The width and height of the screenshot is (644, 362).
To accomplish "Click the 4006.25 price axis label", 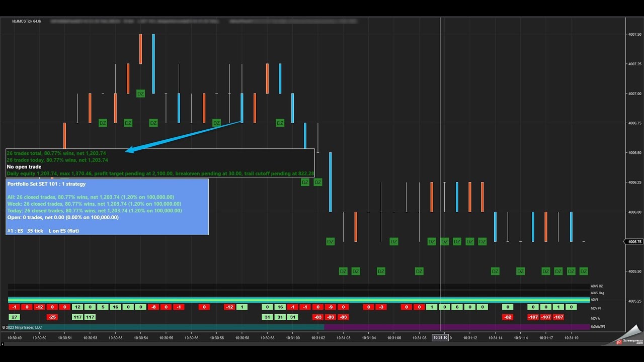I will coord(634,183).
